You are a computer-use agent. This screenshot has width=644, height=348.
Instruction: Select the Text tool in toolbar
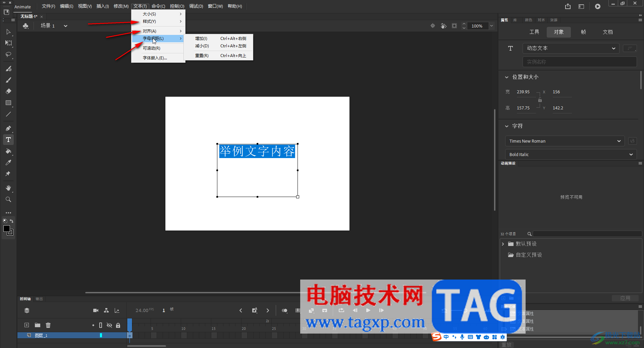pyautogui.click(x=8, y=140)
